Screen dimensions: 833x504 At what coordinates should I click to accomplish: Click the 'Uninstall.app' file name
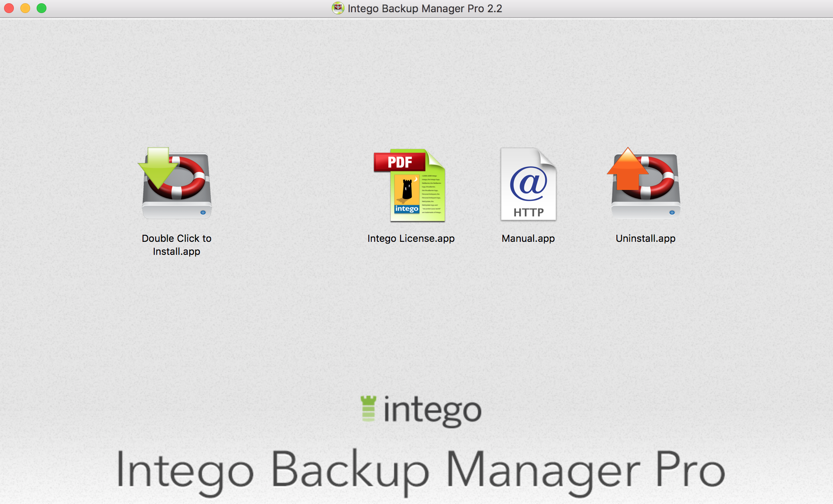[646, 238]
